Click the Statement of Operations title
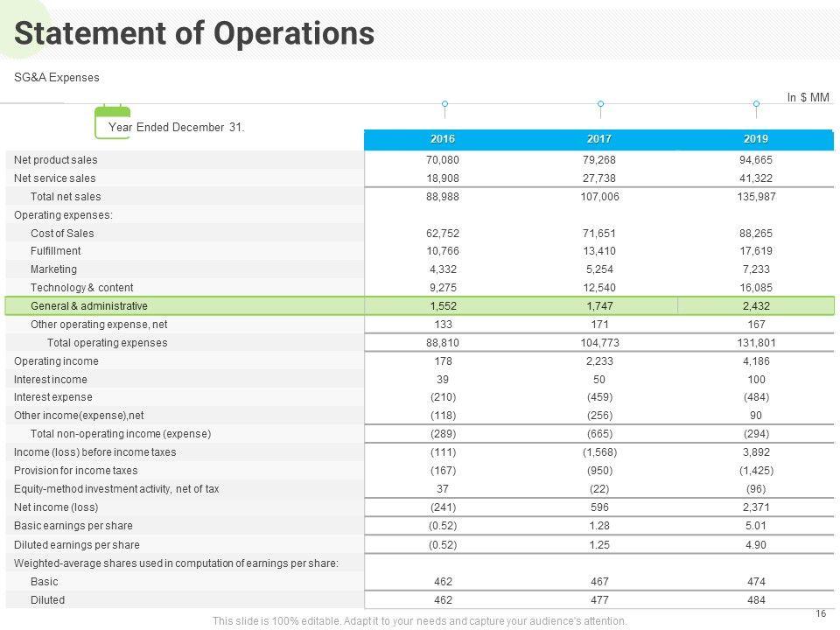 point(194,33)
